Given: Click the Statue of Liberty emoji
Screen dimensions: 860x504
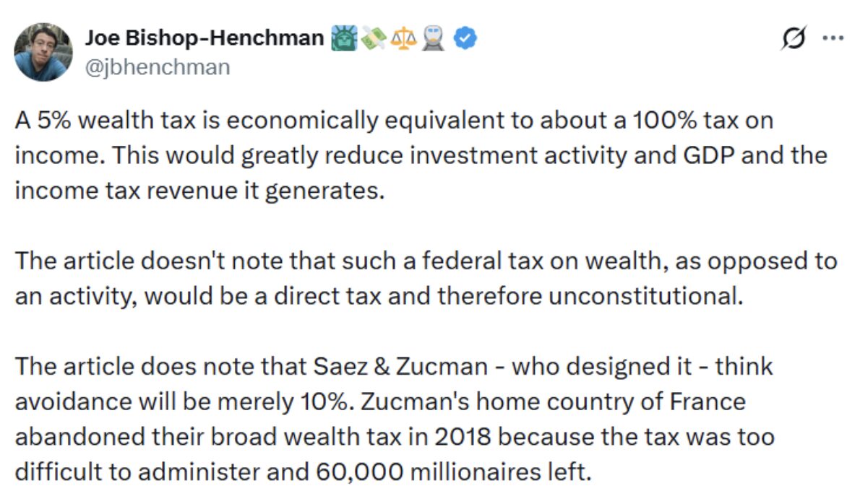Looking at the screenshot, I should [x=342, y=38].
